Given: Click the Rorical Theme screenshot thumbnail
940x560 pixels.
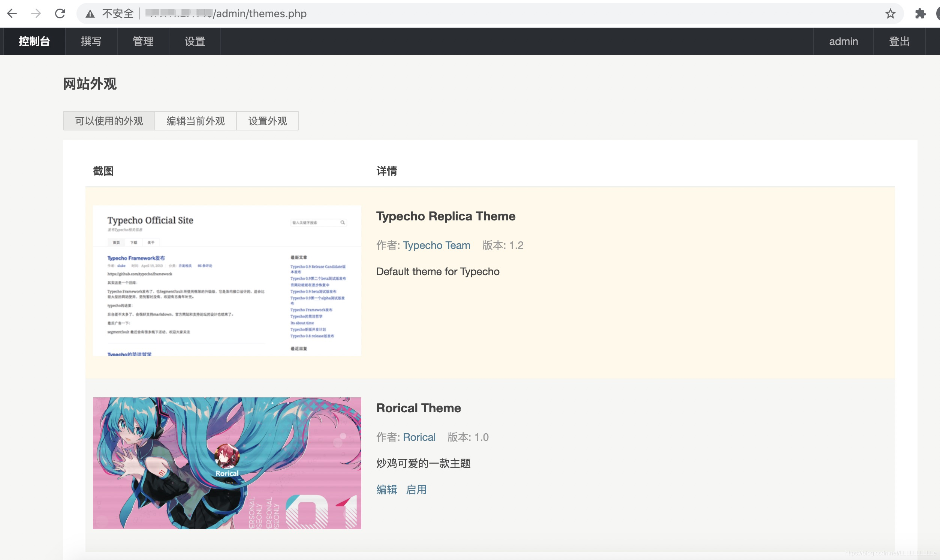Looking at the screenshot, I should [227, 463].
